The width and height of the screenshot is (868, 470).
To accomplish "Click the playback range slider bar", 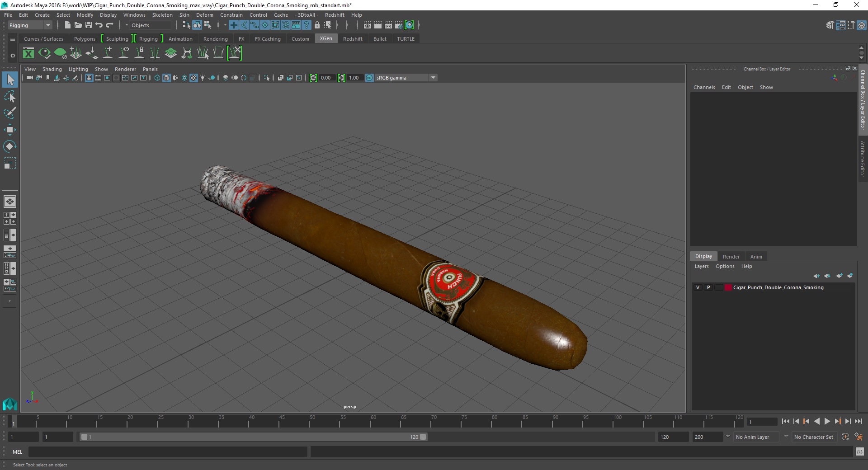I will 253,437.
